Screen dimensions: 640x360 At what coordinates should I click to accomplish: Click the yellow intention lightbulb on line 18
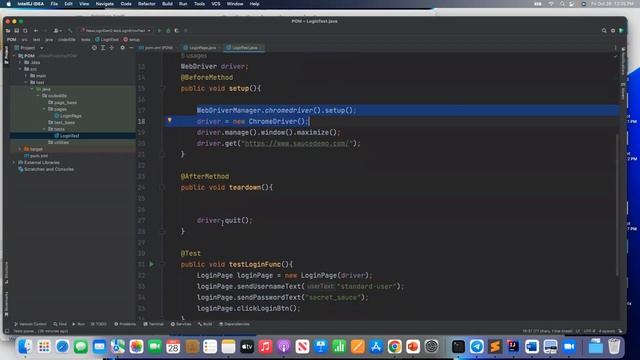[x=170, y=120]
